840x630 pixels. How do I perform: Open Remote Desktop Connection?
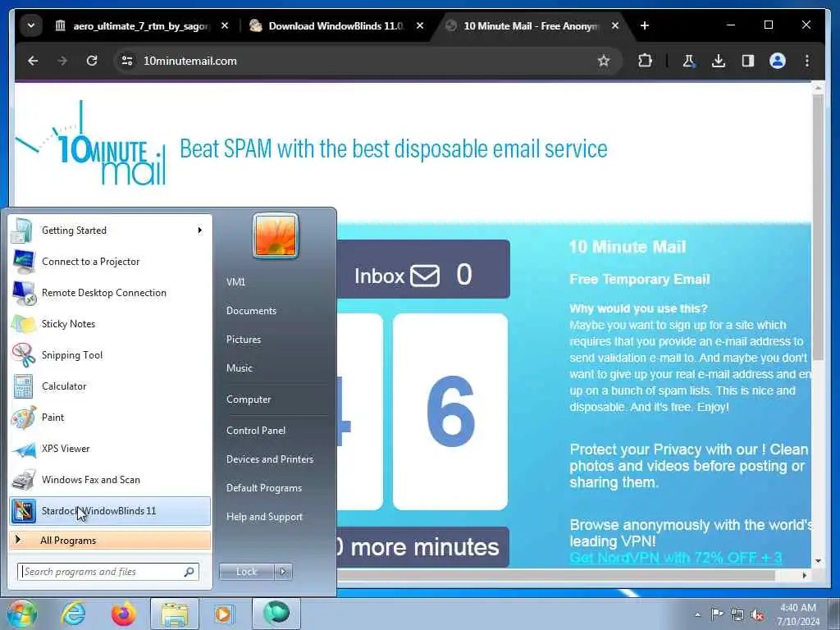pyautogui.click(x=110, y=293)
